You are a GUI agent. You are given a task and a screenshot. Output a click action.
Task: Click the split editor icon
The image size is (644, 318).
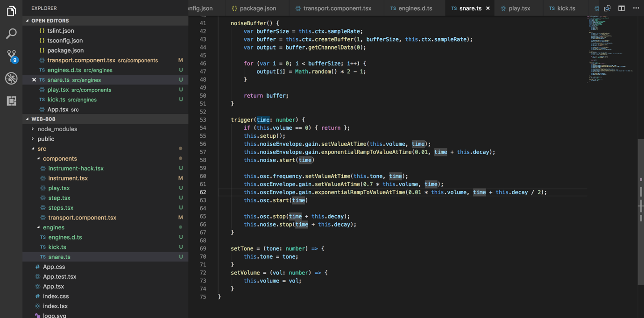click(621, 8)
